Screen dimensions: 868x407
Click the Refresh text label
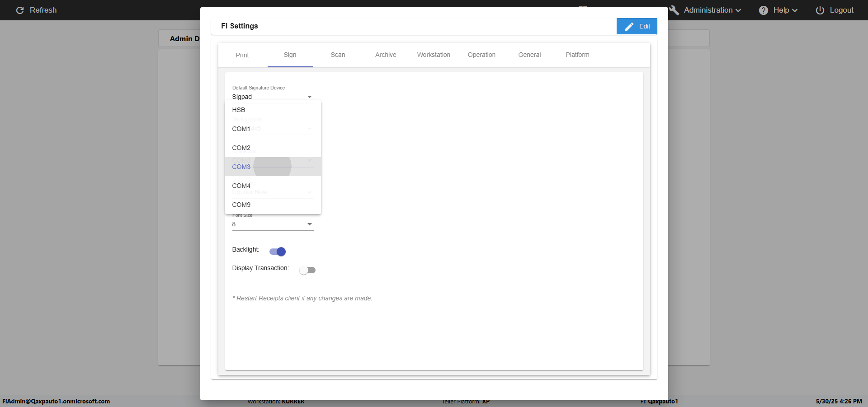pos(43,10)
